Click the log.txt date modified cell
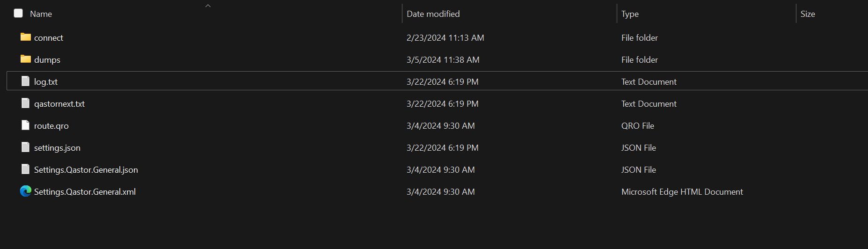868x249 pixels. pyautogui.click(x=443, y=82)
